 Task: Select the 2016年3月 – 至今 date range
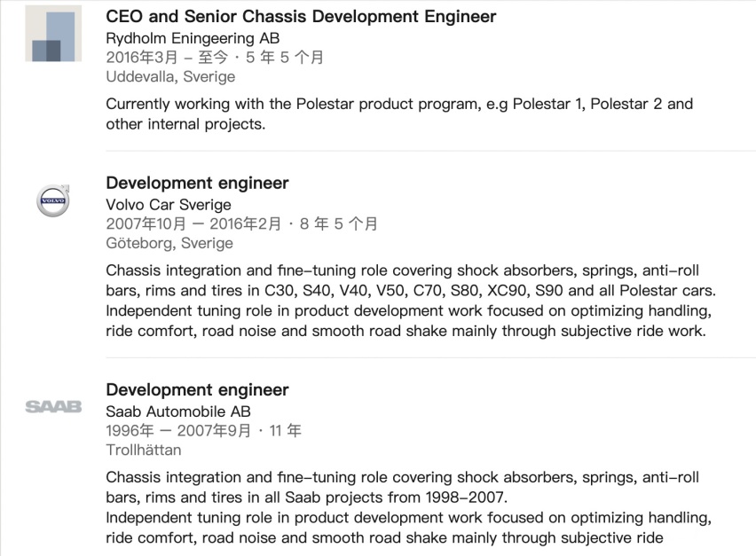tap(167, 58)
